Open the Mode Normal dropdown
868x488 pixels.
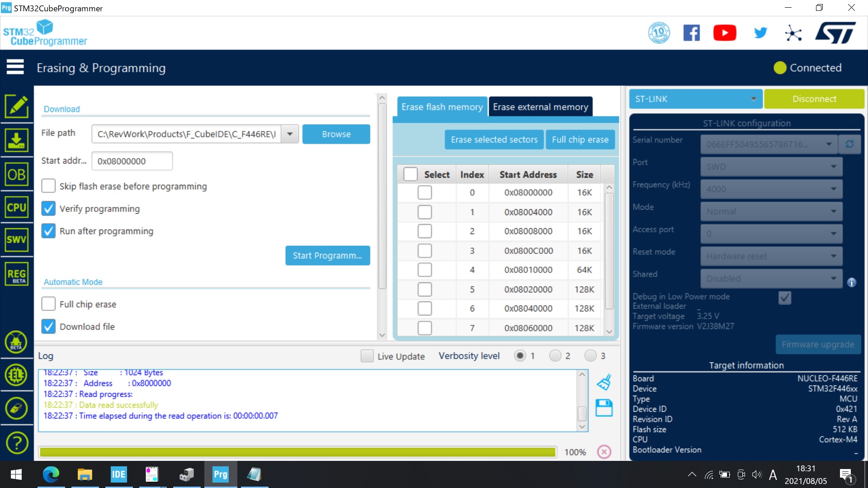(772, 211)
